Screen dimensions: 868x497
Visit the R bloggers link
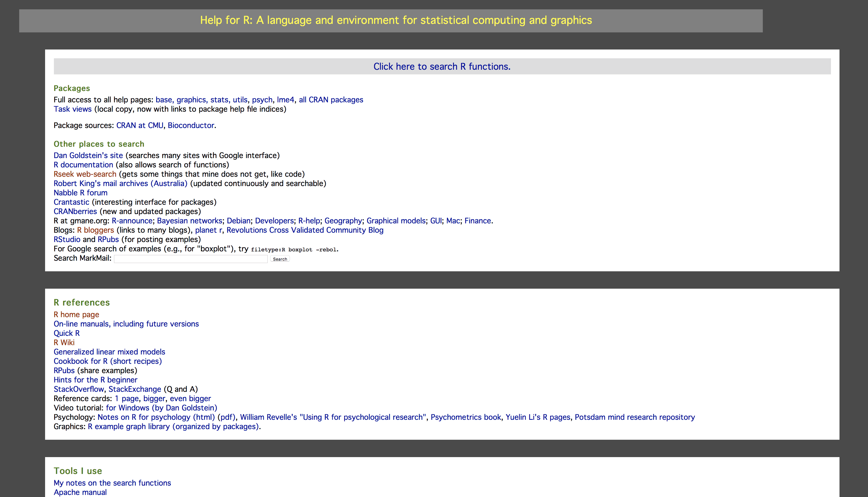(x=96, y=230)
